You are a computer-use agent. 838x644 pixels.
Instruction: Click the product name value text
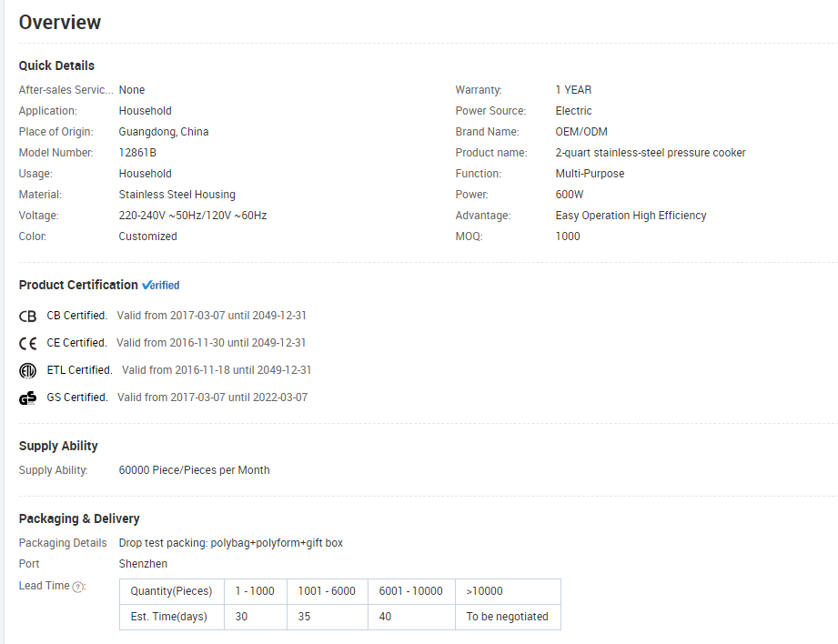650,153
